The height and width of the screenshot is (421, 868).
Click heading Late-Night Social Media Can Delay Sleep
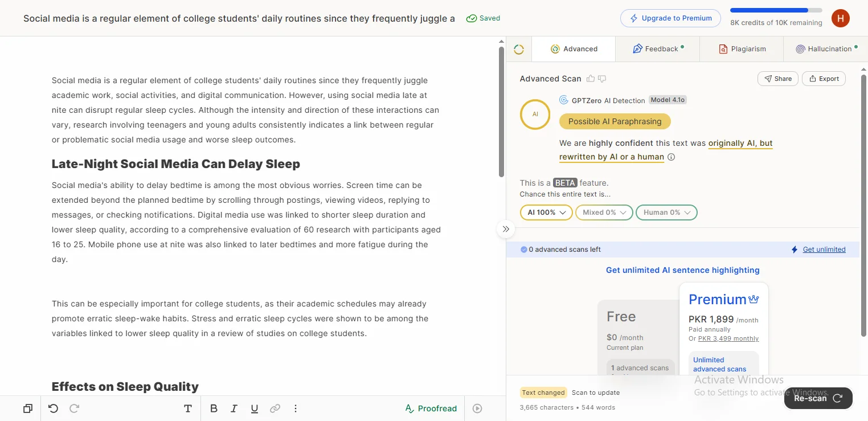[176, 164]
